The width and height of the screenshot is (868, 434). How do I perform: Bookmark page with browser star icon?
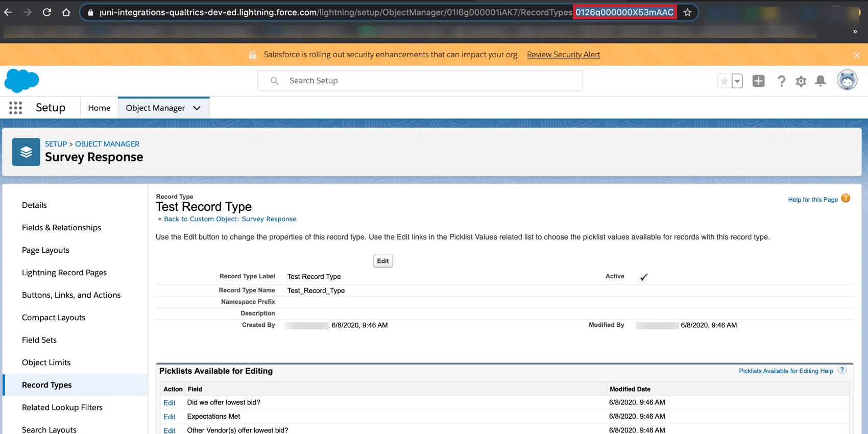(x=687, y=12)
